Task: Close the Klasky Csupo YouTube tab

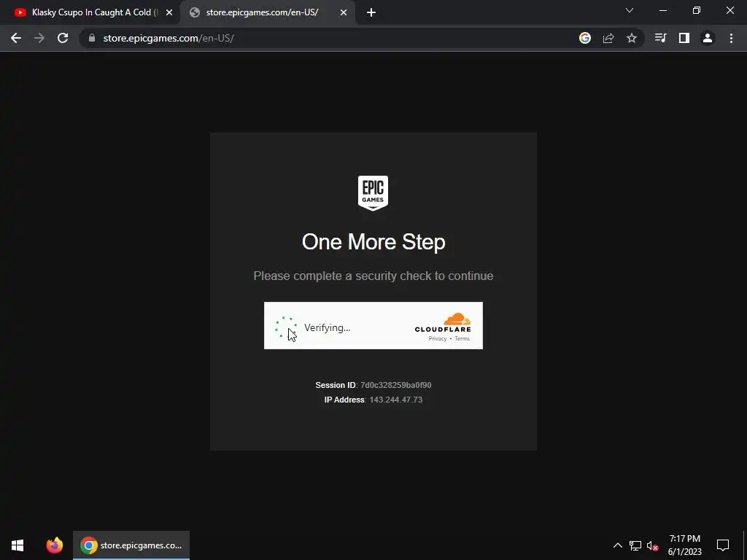Action: 169,13
